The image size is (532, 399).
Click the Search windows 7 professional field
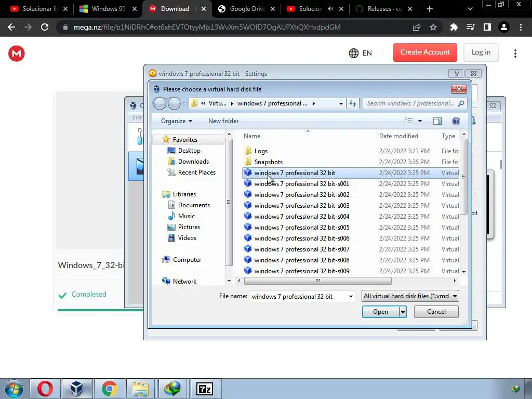(x=410, y=103)
